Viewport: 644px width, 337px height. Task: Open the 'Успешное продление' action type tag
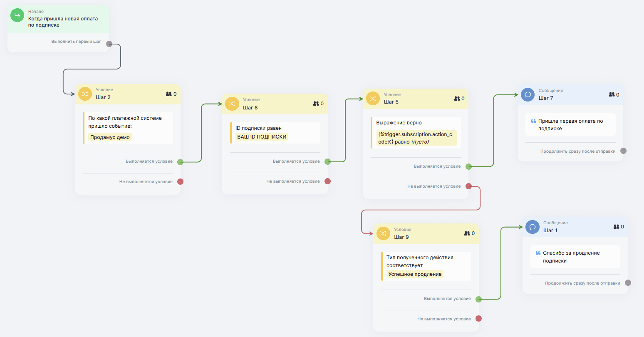[415, 274]
